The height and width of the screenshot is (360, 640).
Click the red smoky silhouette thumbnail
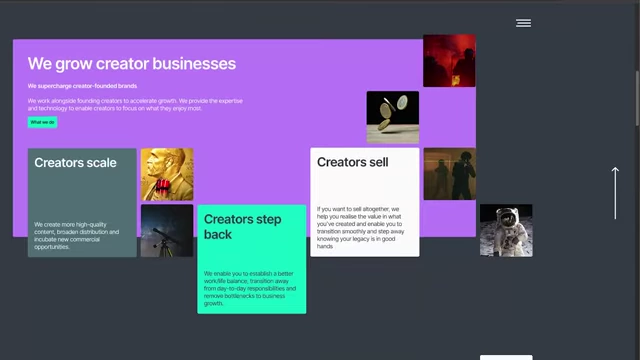pyautogui.click(x=449, y=60)
